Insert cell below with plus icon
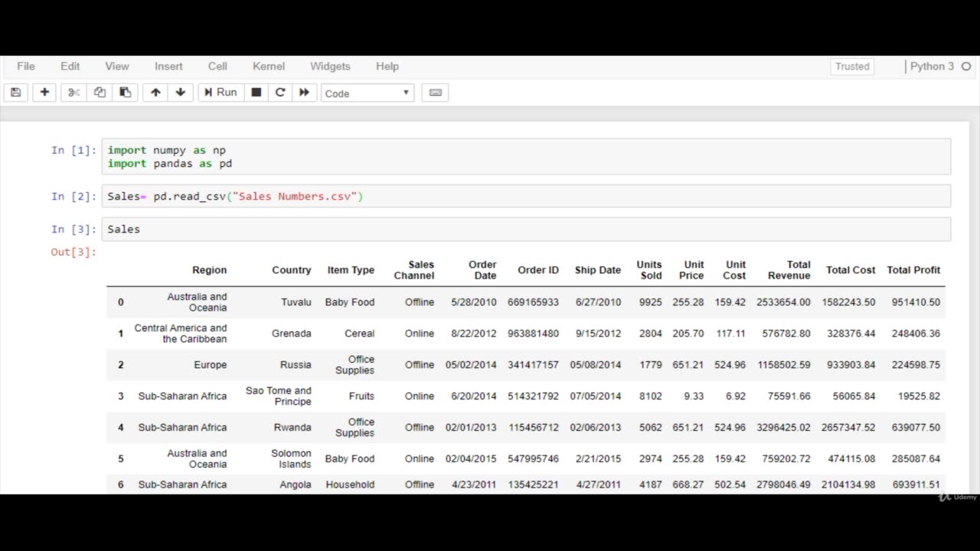 click(x=44, y=93)
